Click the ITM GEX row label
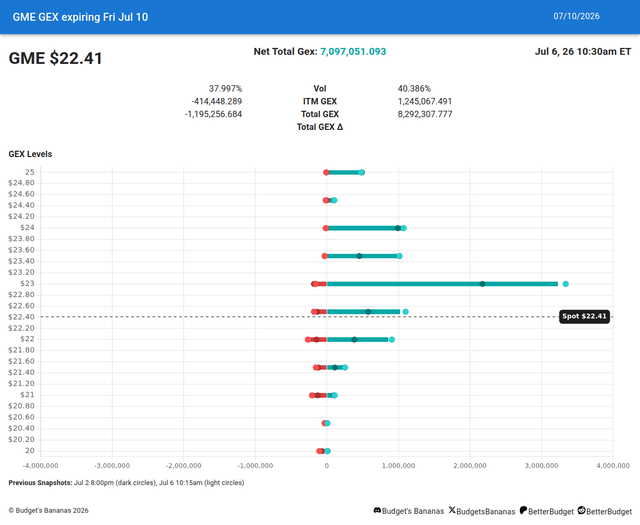This screenshot has height=525, width=640. [x=320, y=101]
